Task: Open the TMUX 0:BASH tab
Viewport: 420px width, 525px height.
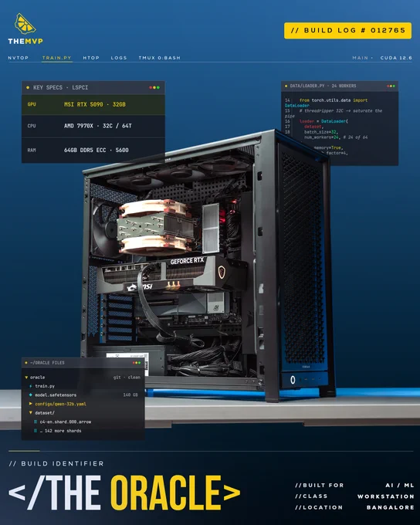Action: click(x=159, y=58)
